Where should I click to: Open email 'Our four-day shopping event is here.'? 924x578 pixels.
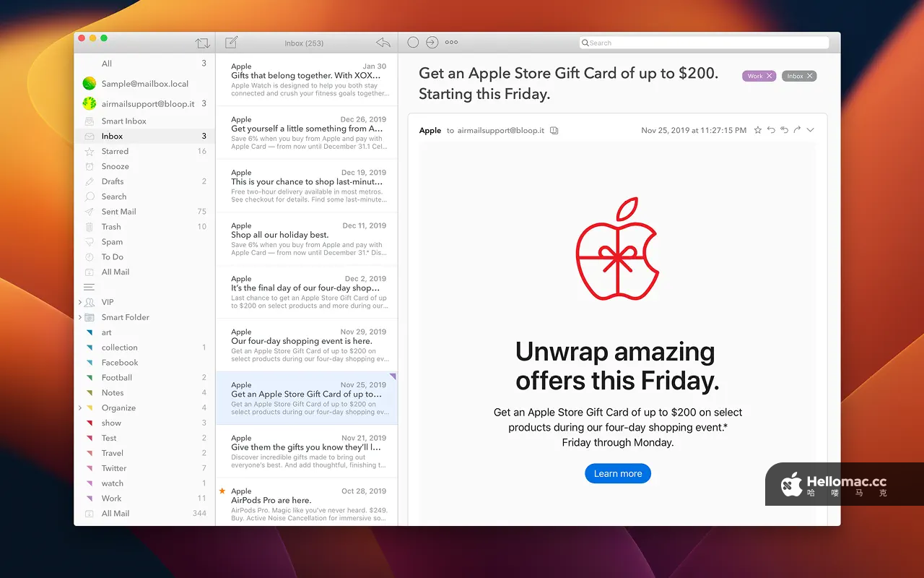point(307,345)
